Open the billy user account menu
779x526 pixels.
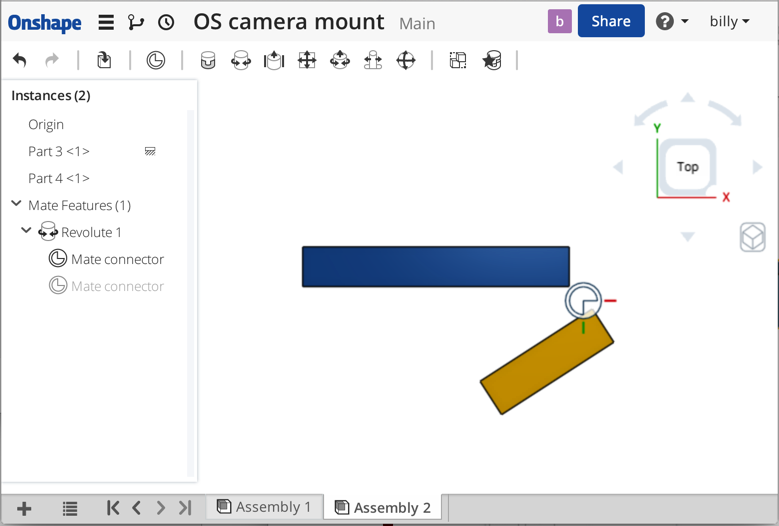click(729, 21)
